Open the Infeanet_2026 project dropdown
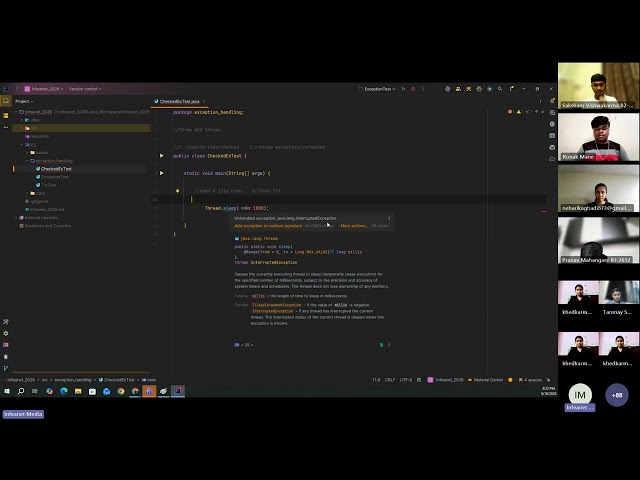The height and width of the screenshot is (480, 640). tap(44, 89)
